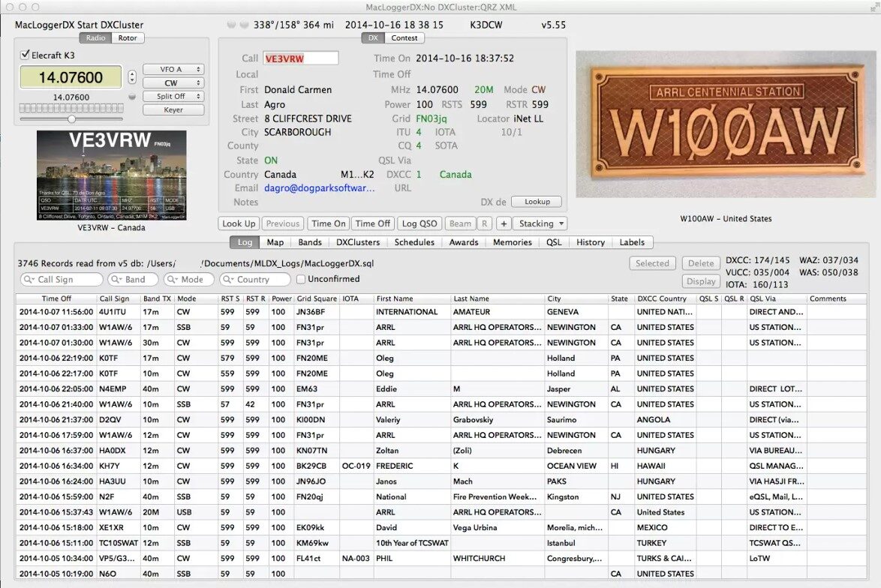Image resolution: width=881 pixels, height=588 pixels.
Task: Click the VE3VRW QSL card image
Action: 111,175
